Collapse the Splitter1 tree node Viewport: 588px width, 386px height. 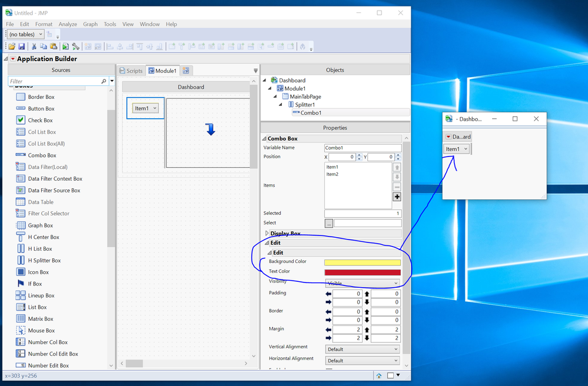(281, 105)
